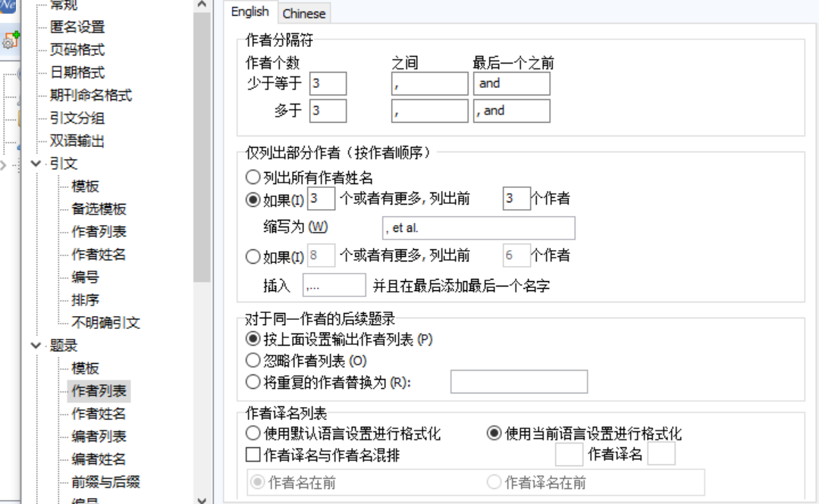This screenshot has width=819, height=504.
Task: Select 排序 under 引文
Action: coord(85,300)
